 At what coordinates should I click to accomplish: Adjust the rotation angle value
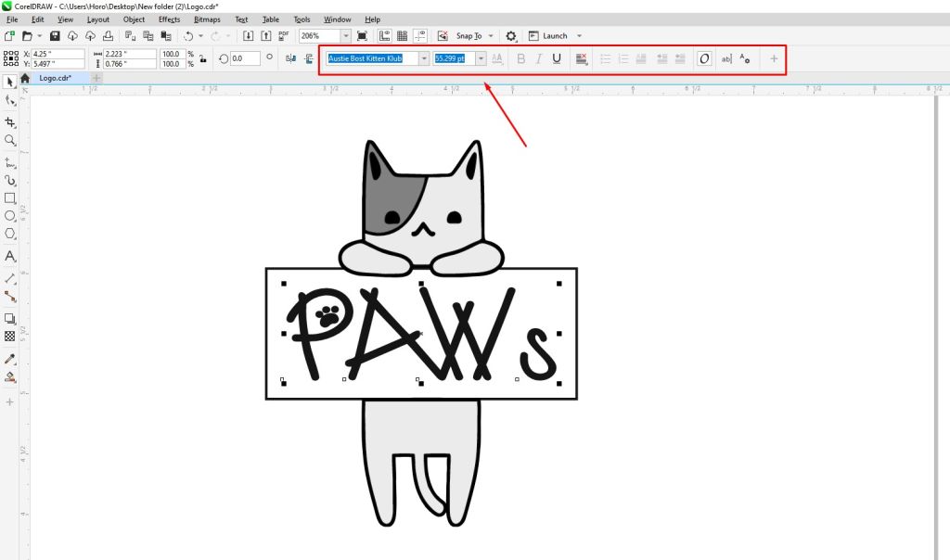tap(243, 58)
